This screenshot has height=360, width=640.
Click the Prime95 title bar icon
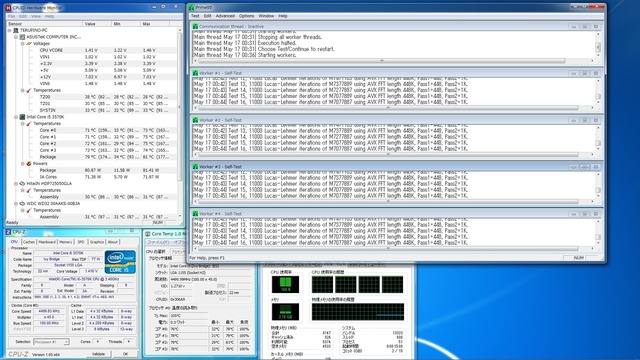[x=191, y=7]
